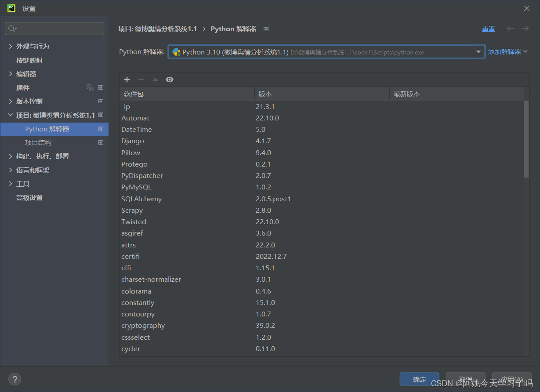Click the 重置 link
This screenshot has height=392, width=540.
point(488,29)
